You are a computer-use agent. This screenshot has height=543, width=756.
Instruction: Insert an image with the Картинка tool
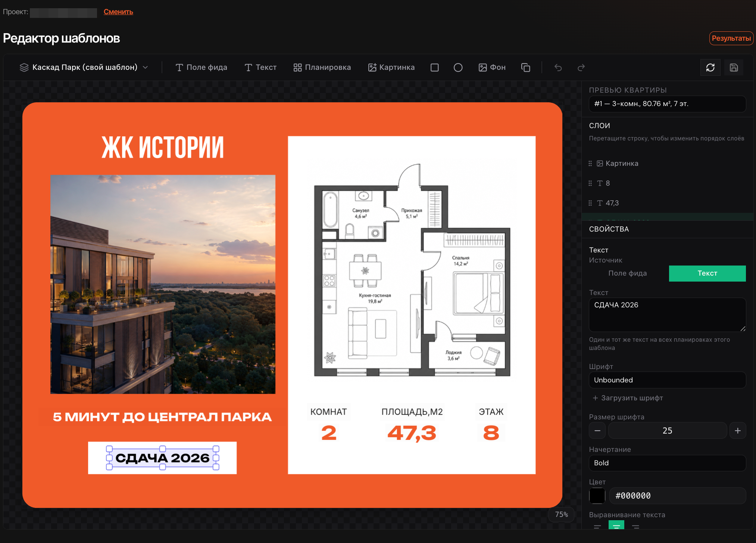click(391, 68)
